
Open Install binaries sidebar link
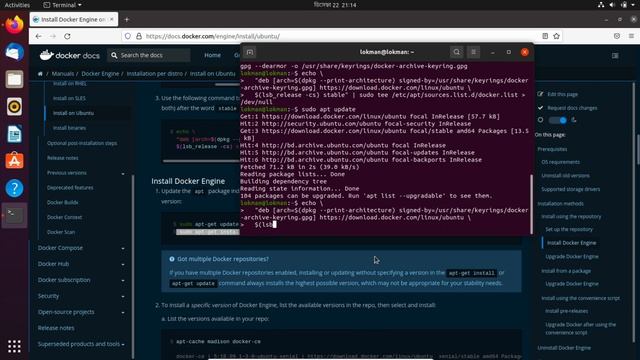click(x=69, y=128)
